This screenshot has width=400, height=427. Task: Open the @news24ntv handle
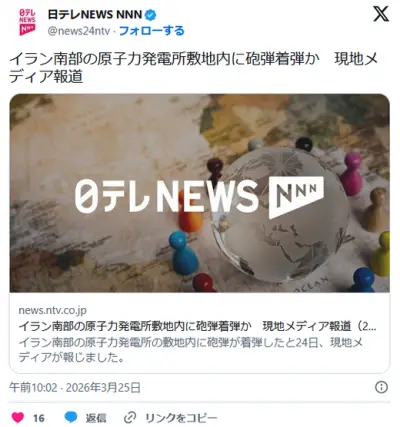[x=79, y=31]
